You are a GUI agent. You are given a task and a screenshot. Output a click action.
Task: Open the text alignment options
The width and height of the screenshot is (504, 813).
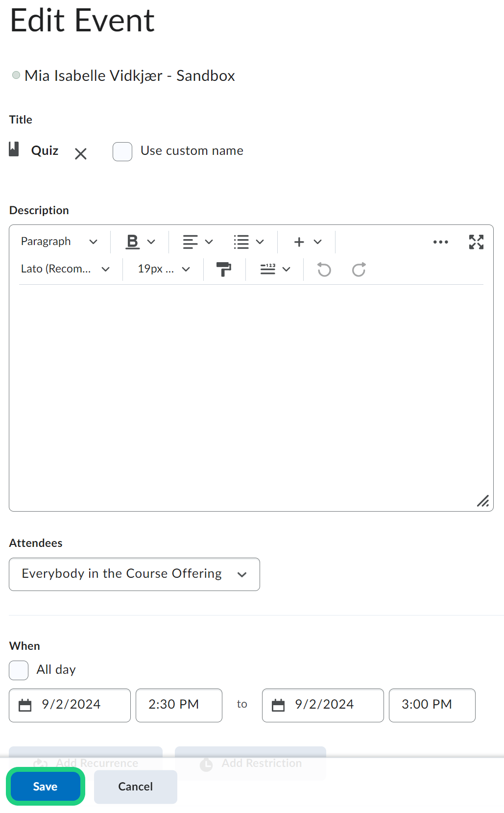[197, 242]
